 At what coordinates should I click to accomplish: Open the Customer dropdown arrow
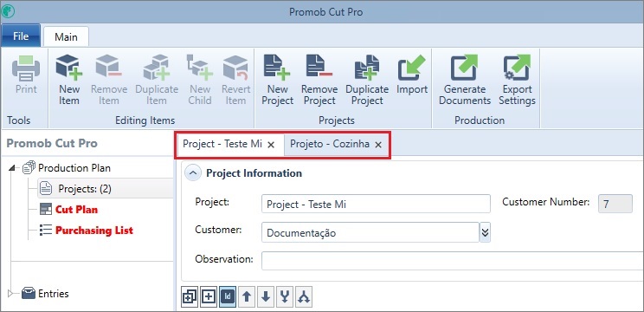pyautogui.click(x=485, y=232)
